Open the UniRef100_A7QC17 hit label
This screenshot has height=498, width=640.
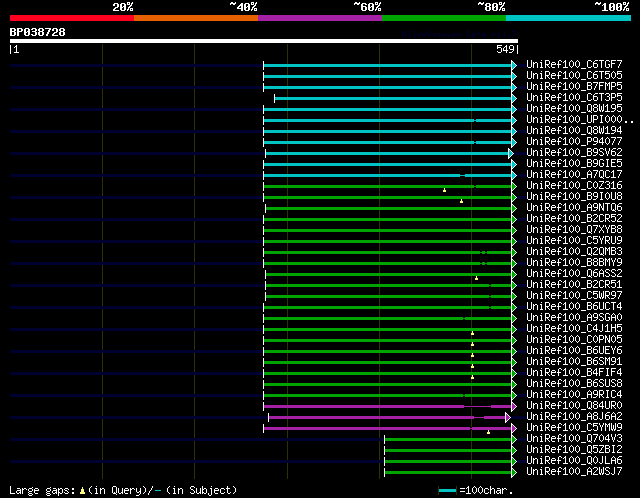click(573, 174)
